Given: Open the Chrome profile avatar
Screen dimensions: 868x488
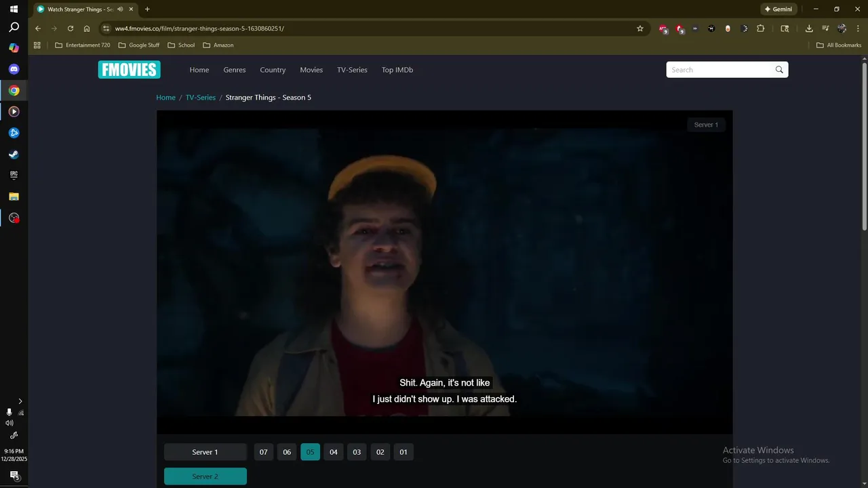Looking at the screenshot, I should (x=842, y=28).
